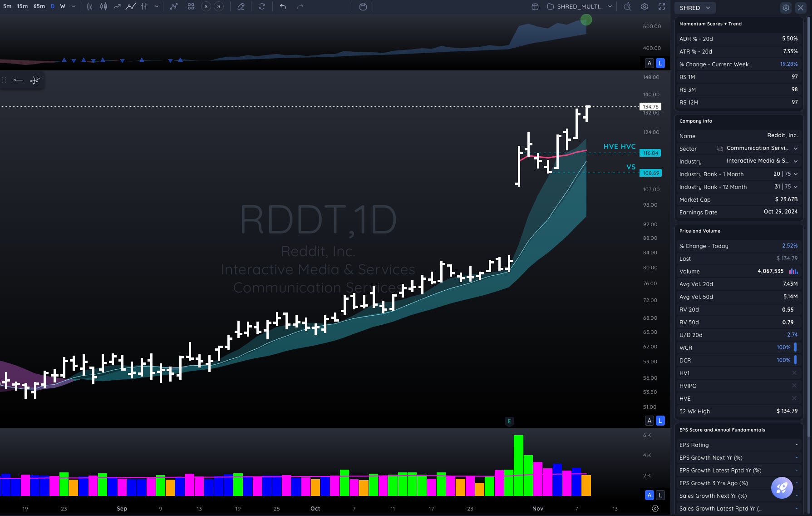Screen dimensions: 812x516
Task: Click the Market Cap $ 23.67B value
Action: pos(786,199)
